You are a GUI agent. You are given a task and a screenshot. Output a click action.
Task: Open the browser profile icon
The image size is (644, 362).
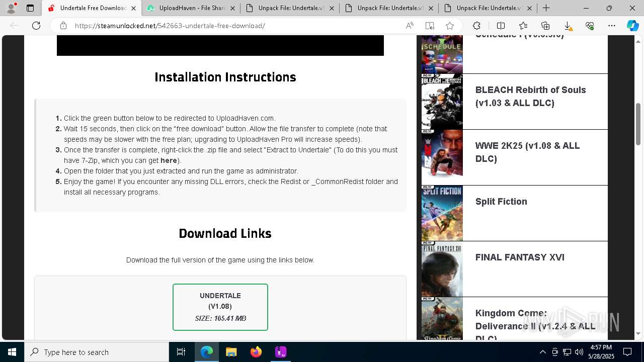coord(11,8)
